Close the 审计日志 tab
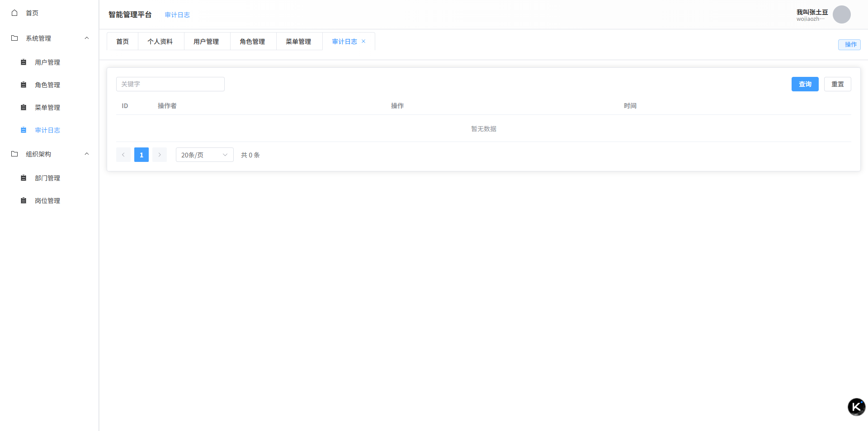The height and width of the screenshot is (431, 868). 363,41
